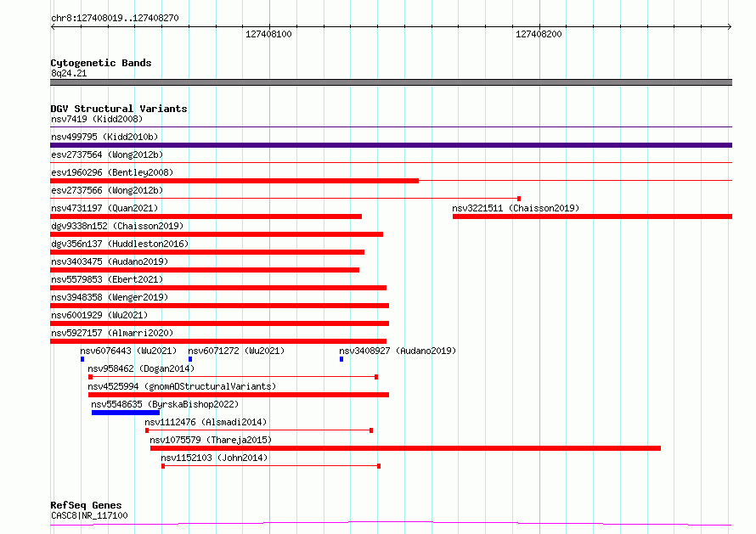The width and height of the screenshot is (756, 534).
Task: Click the right end marker of nsv958462
Action: point(376,377)
